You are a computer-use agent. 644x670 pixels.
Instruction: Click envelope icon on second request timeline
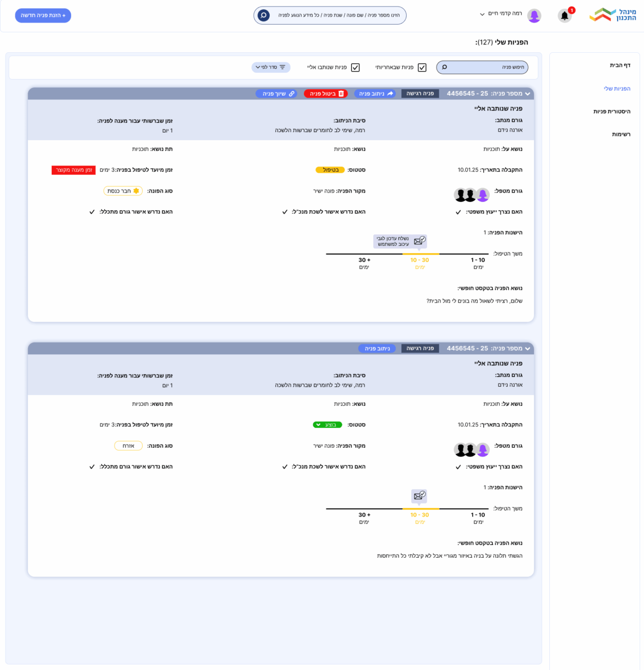tap(419, 496)
